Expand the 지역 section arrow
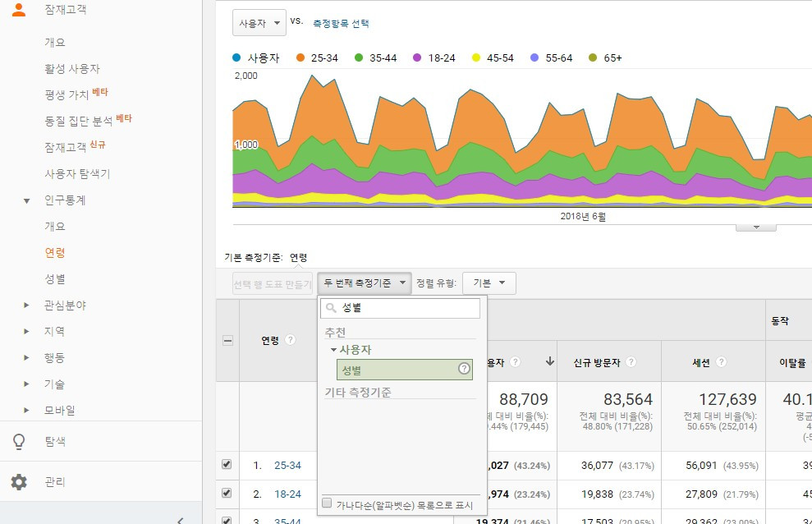 click(x=26, y=331)
